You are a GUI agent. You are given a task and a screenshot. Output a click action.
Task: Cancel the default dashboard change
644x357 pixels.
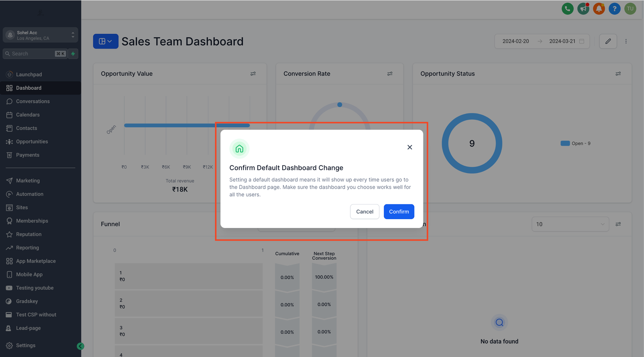364,211
